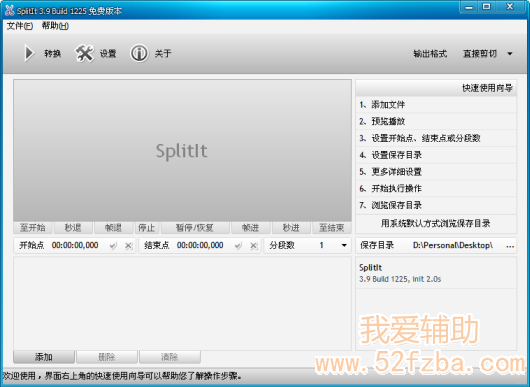This screenshot has width=530, height=387.
Task: Open the 帮助(H) menu
Action: [x=55, y=26]
